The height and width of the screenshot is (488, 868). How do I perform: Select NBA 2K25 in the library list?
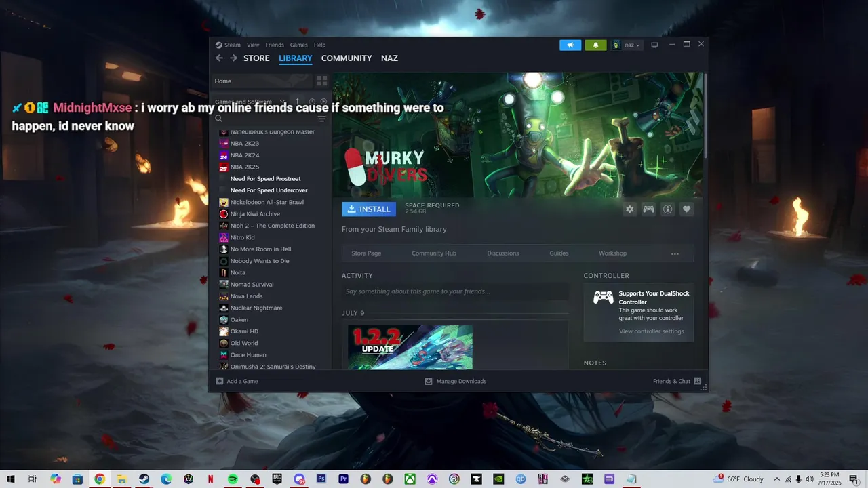[x=244, y=167]
